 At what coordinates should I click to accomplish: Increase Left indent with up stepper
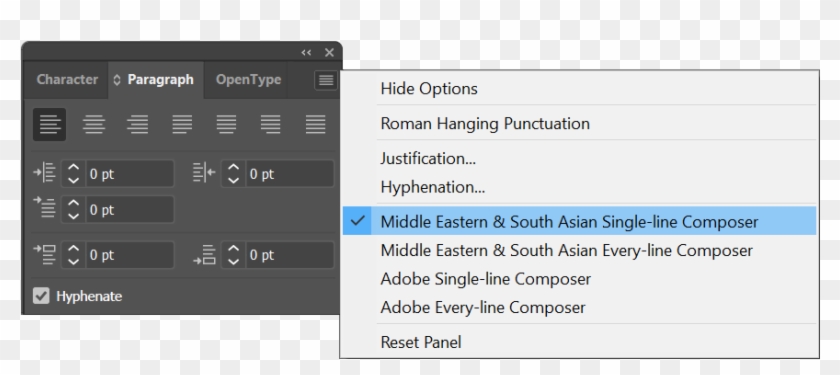tap(73, 167)
